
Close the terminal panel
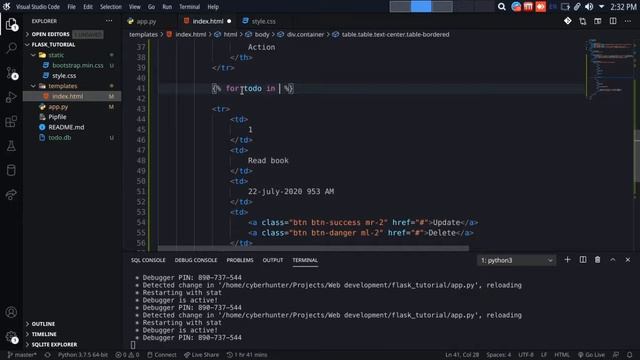(628, 260)
